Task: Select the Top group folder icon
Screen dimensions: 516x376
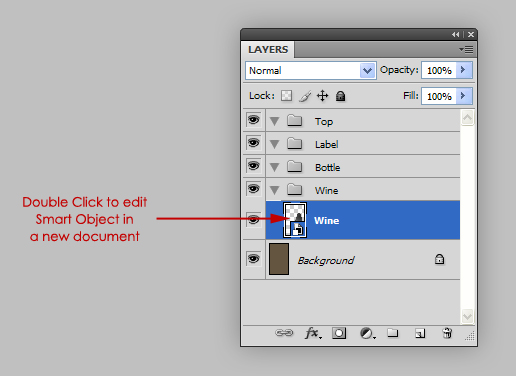Action: pyautogui.click(x=295, y=121)
